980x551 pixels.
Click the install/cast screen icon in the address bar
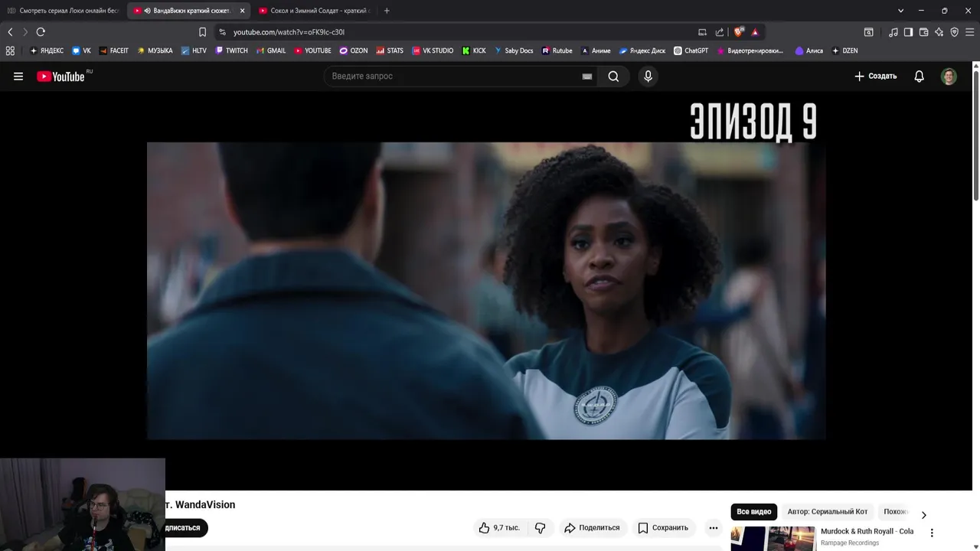(x=702, y=32)
